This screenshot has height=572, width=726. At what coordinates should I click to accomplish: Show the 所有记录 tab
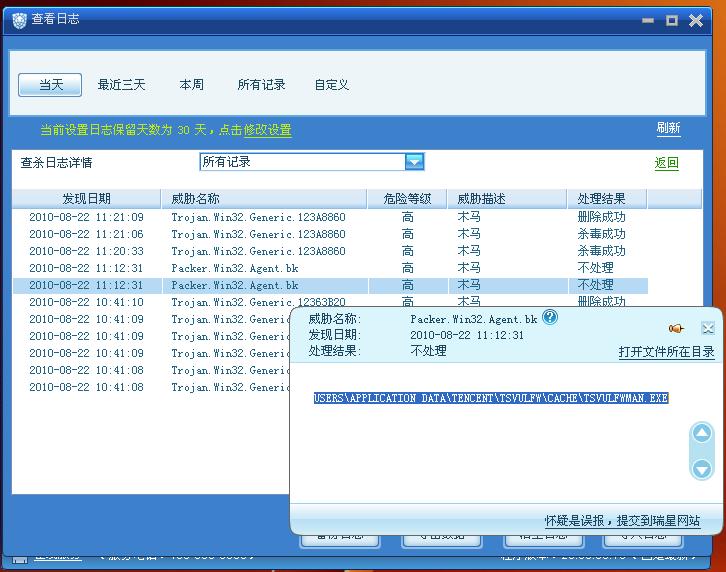[261, 85]
